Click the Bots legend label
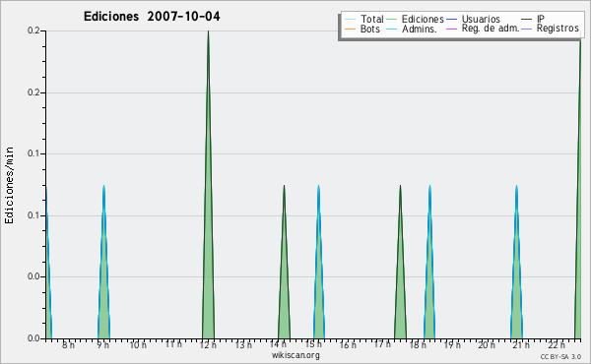 369,29
